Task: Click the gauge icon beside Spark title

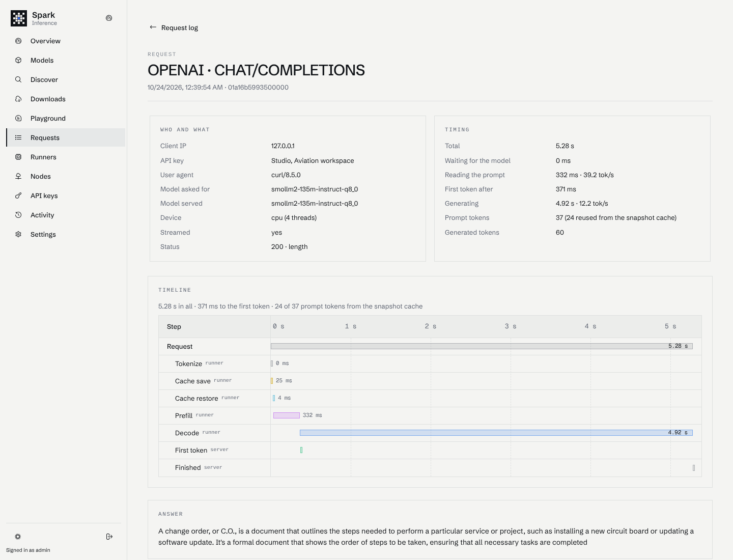Action: pos(109,18)
